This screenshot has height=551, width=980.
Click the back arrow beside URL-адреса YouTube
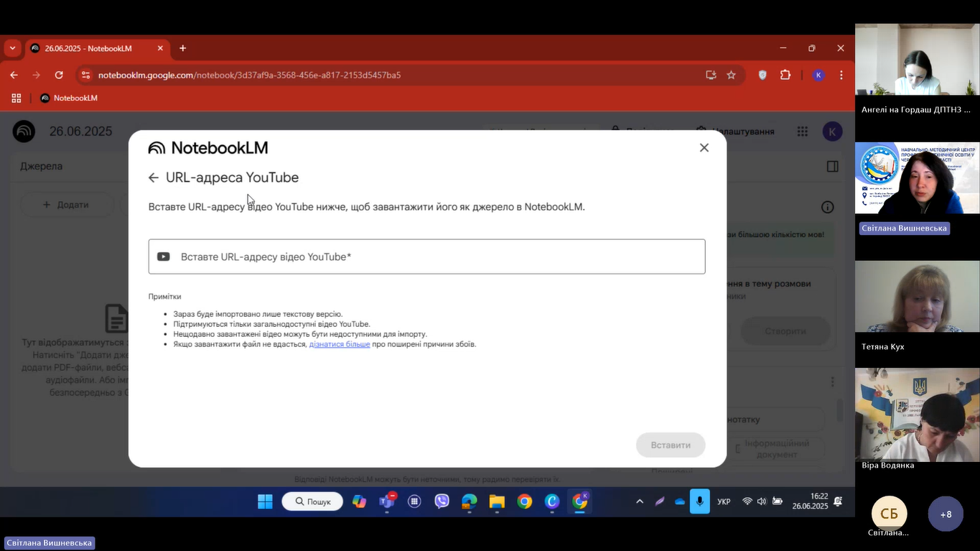pyautogui.click(x=153, y=177)
